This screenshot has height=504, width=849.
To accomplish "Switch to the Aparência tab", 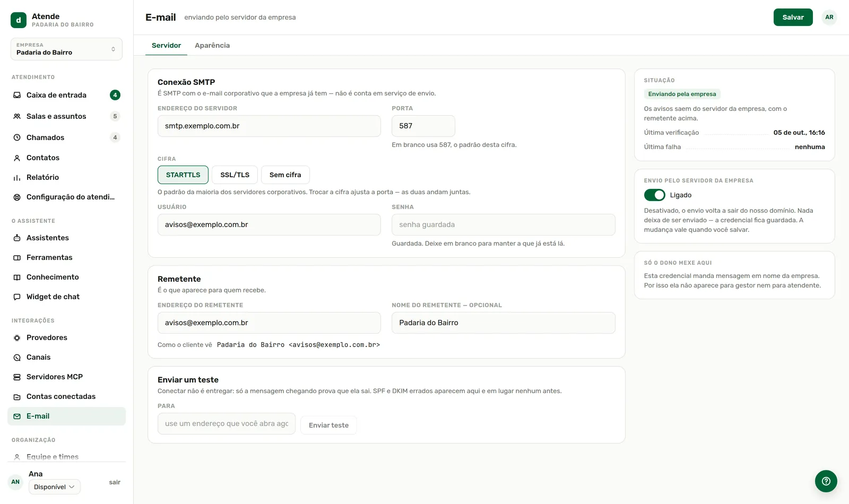I will pos(212,46).
